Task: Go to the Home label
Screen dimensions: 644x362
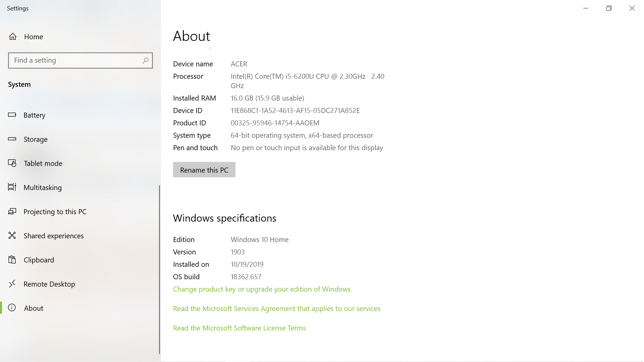Action: (34, 37)
